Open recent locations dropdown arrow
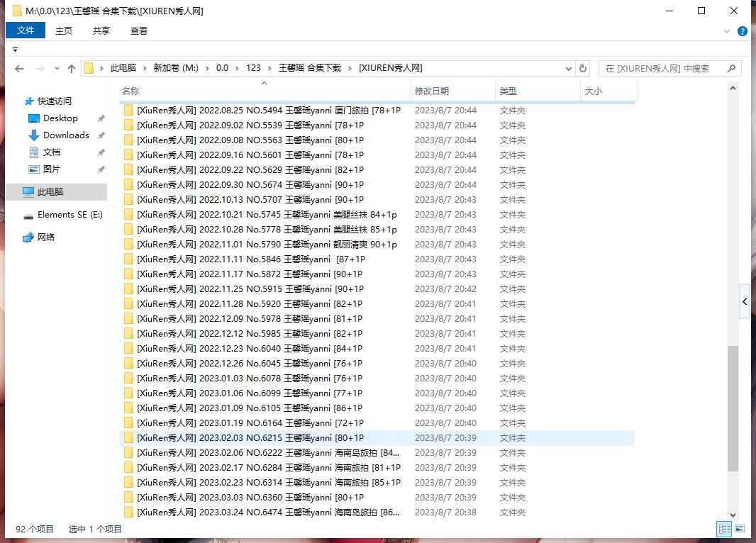Image resolution: width=756 pixels, height=543 pixels. tap(57, 69)
